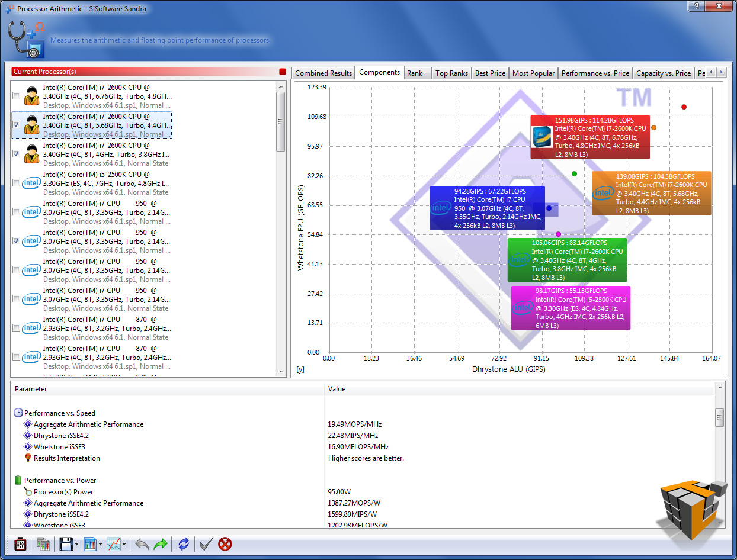737x560 pixels.
Task: Click the Intel logo of the i5-2500K row
Action: coord(31,183)
